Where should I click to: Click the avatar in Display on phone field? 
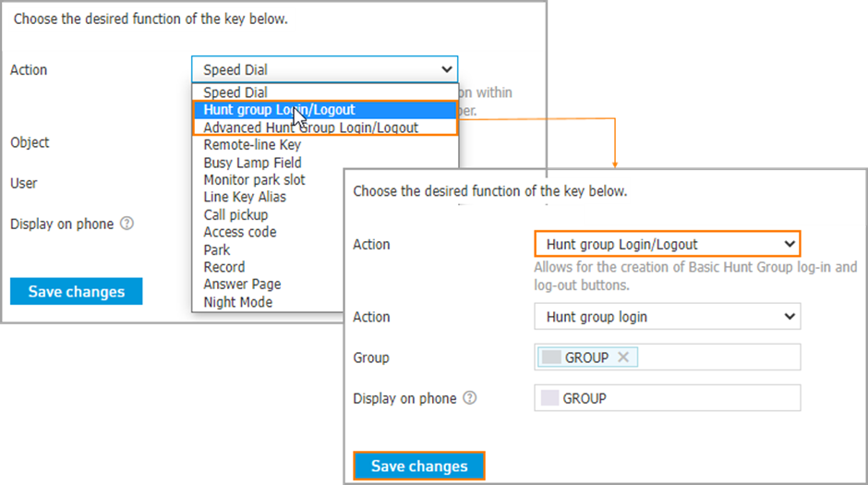[549, 398]
